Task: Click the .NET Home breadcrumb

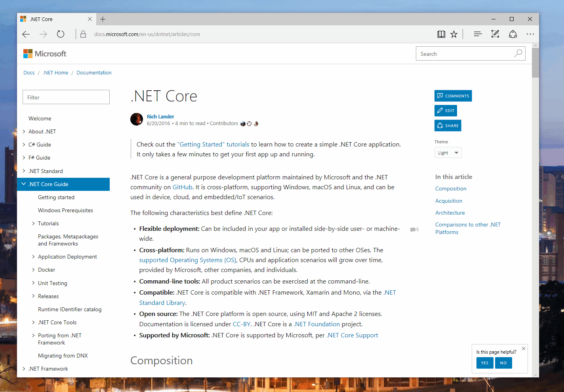Action: 55,72
